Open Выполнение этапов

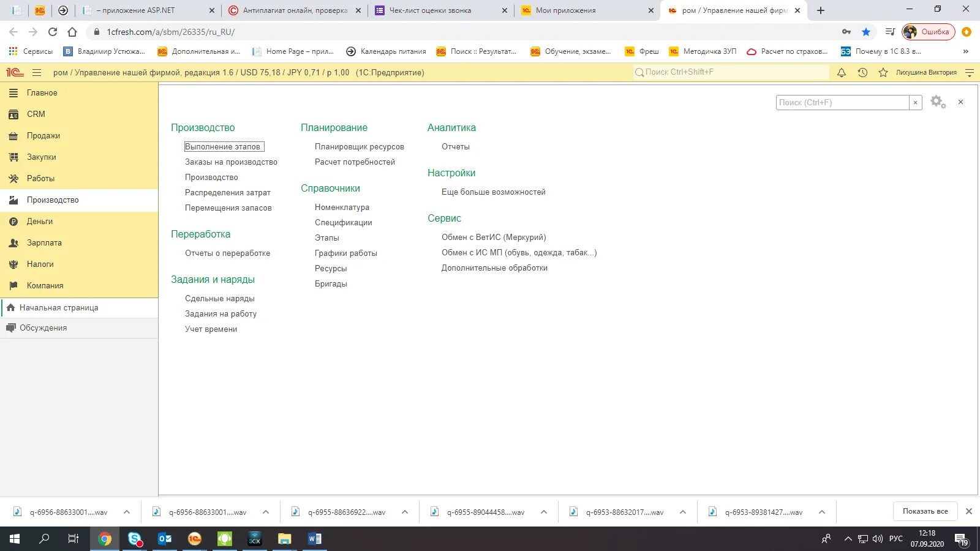click(223, 147)
